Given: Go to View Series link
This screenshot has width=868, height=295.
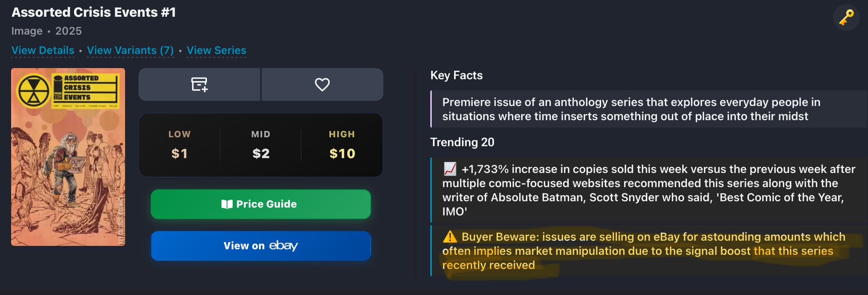Looking at the screenshot, I should [x=216, y=50].
